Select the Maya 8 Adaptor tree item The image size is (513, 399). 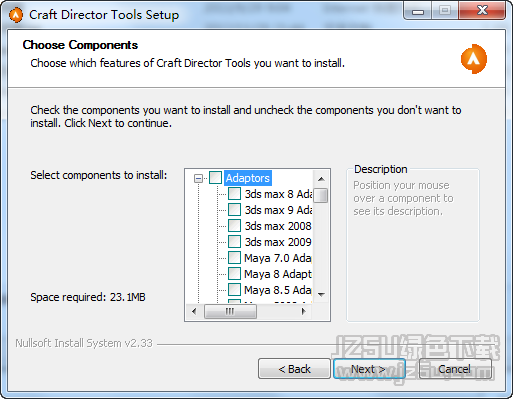pos(278,274)
